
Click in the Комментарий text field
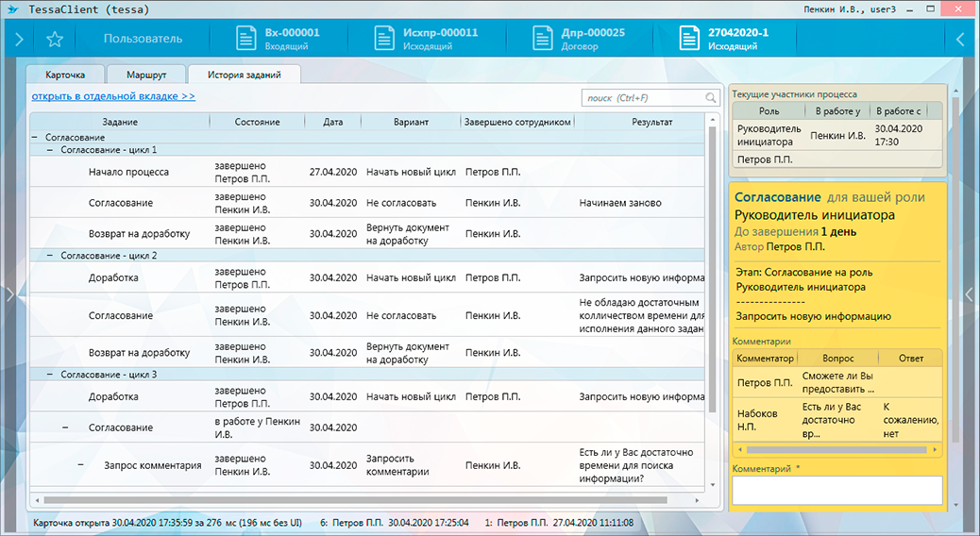click(836, 490)
